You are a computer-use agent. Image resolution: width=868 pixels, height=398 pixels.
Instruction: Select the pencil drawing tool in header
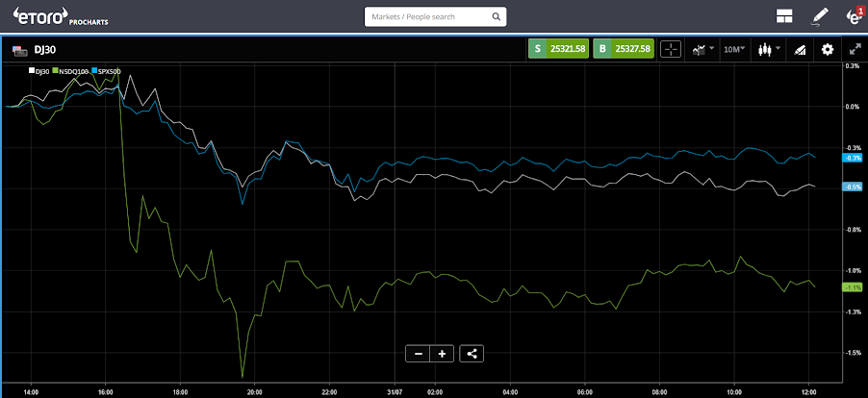(x=819, y=16)
